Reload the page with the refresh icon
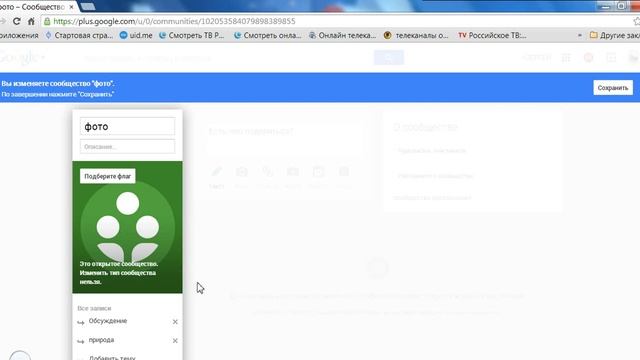Viewport: 640px width, 360px height. [16, 21]
